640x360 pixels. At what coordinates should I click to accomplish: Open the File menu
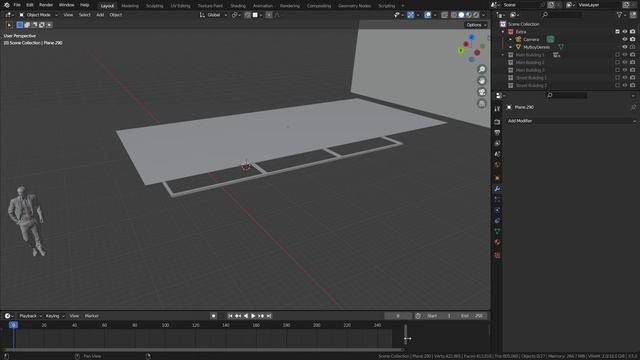coord(17,5)
